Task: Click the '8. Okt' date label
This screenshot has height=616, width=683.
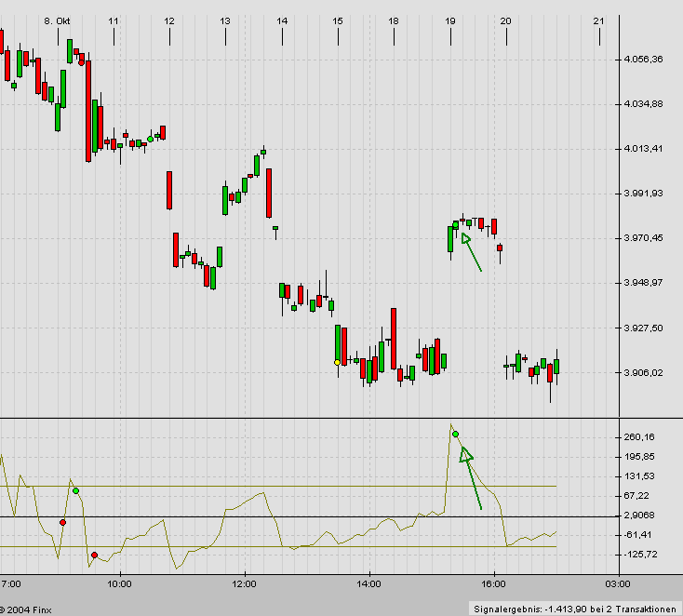Action: tap(57, 20)
